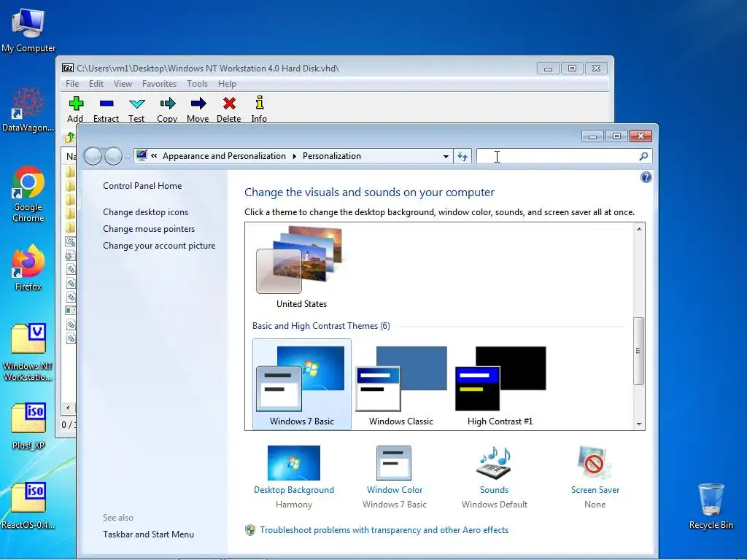Open the Edit menu in 7-Zip

pyautogui.click(x=96, y=84)
